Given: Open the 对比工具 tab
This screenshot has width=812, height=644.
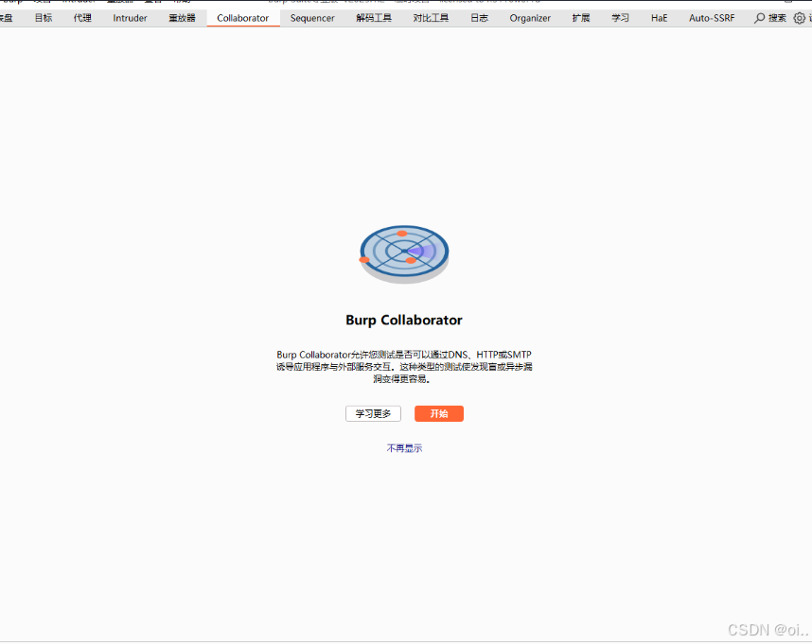Looking at the screenshot, I should coord(431,18).
